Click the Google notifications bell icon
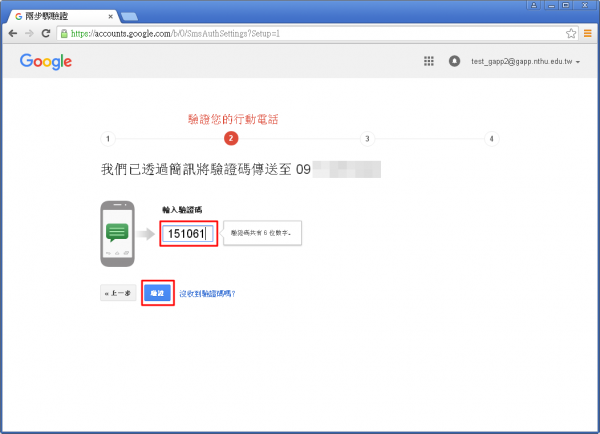The width and height of the screenshot is (600, 434). [x=455, y=61]
